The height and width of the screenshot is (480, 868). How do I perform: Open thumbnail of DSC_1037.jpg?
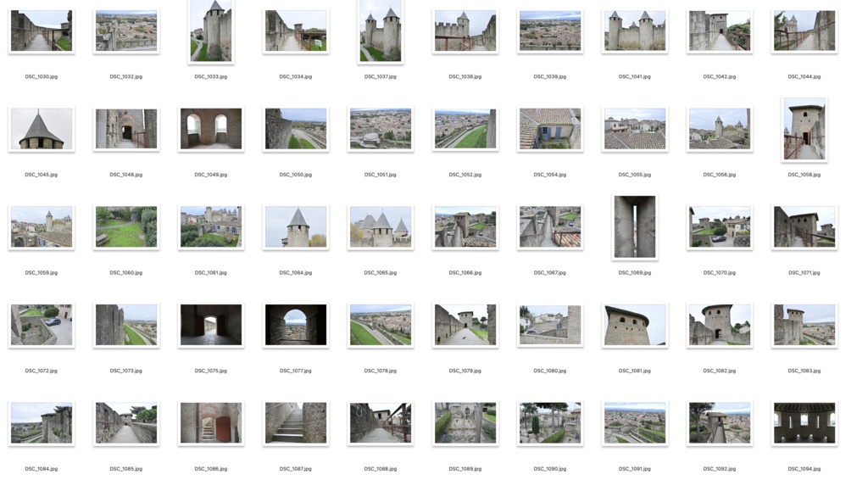[381, 31]
